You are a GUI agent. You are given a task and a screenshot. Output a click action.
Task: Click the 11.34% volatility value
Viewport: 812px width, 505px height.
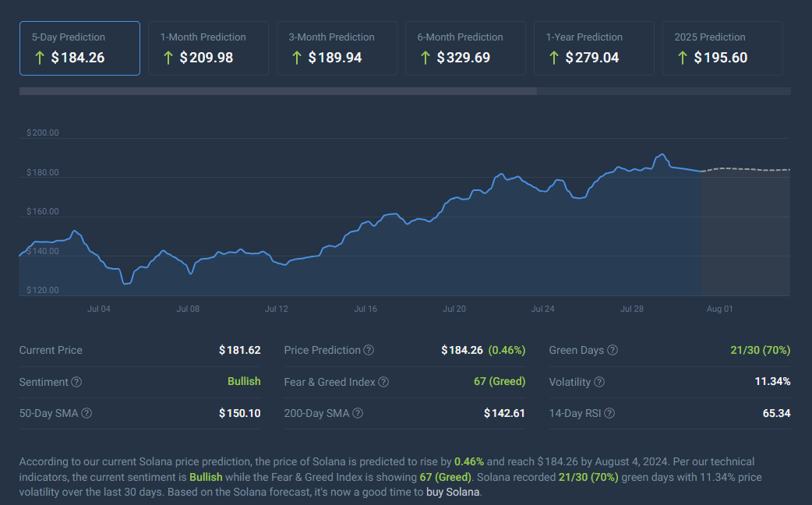tap(772, 381)
